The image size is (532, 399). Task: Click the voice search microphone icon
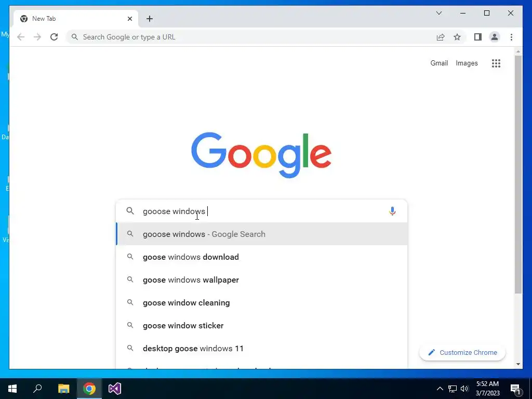click(392, 211)
